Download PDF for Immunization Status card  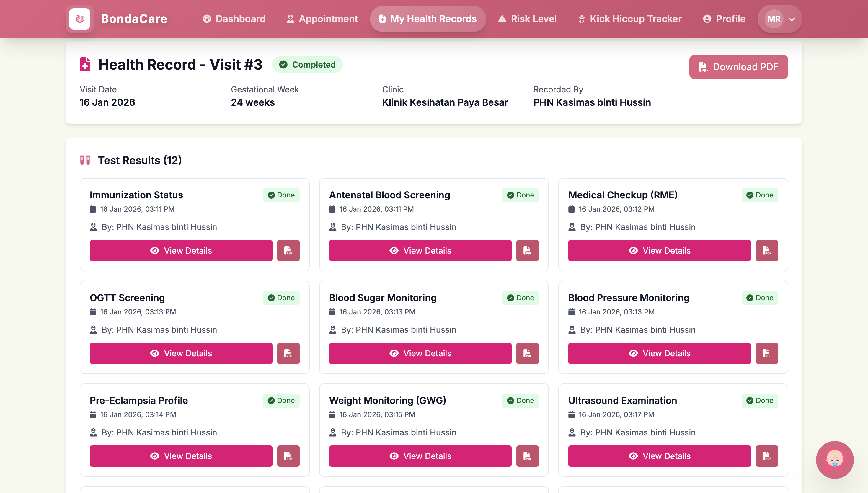tap(288, 251)
